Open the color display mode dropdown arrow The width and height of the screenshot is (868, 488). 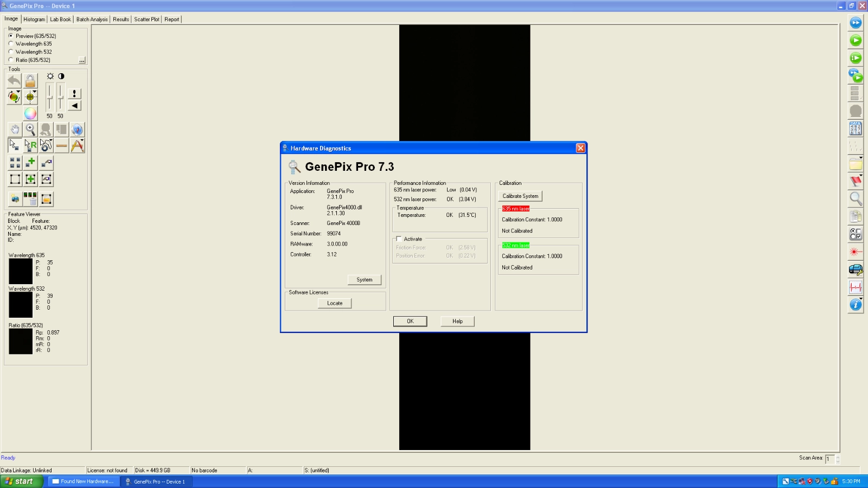tap(18, 91)
